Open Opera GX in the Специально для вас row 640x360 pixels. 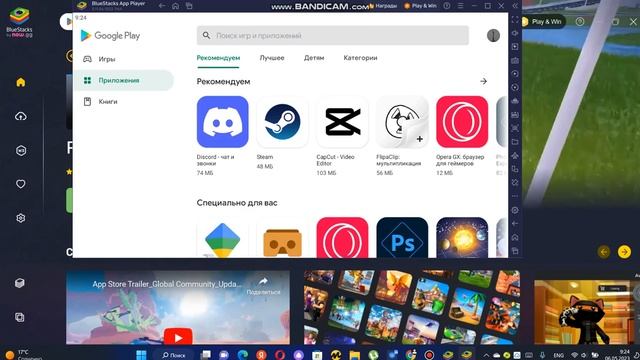[x=342, y=238]
